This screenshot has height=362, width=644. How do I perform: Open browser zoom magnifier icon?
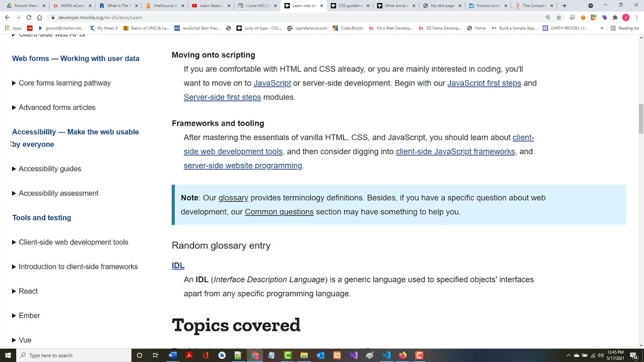(x=548, y=17)
